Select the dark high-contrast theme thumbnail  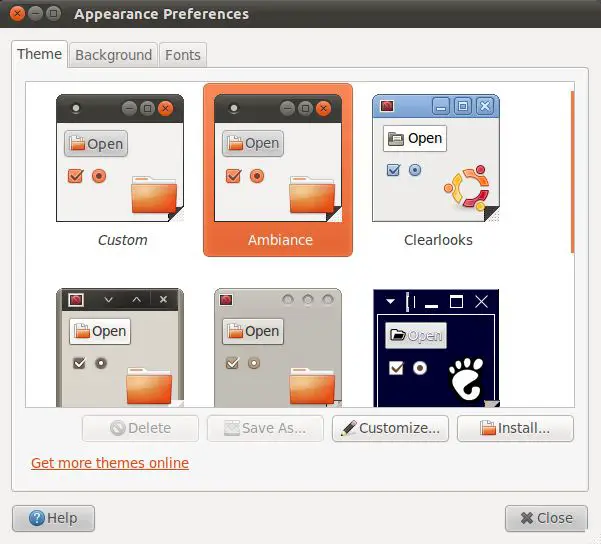coord(435,350)
